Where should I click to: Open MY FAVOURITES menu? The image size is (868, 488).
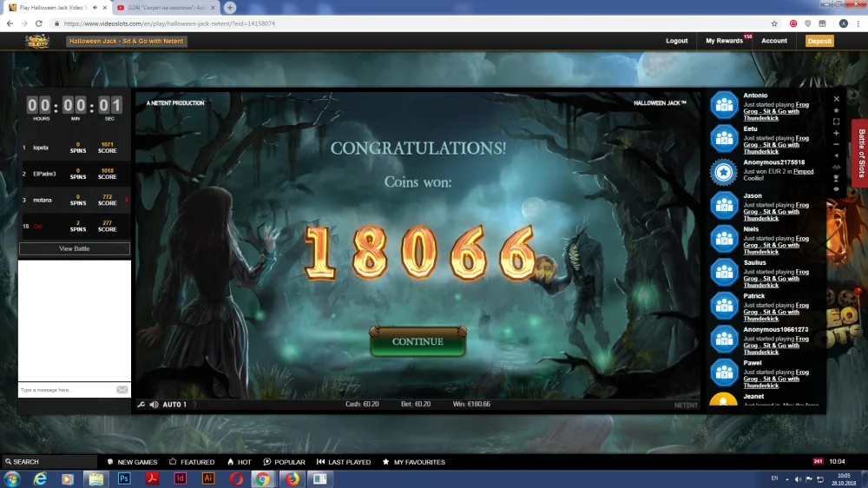point(413,462)
